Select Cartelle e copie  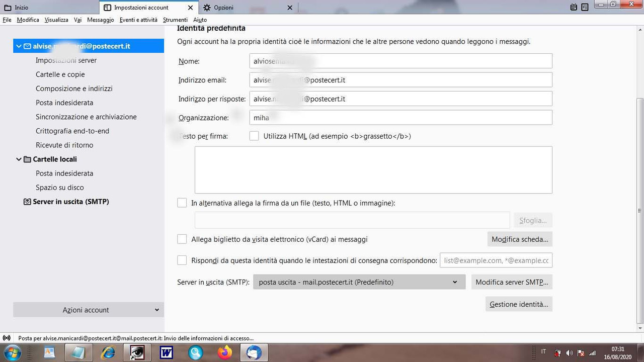(60, 74)
